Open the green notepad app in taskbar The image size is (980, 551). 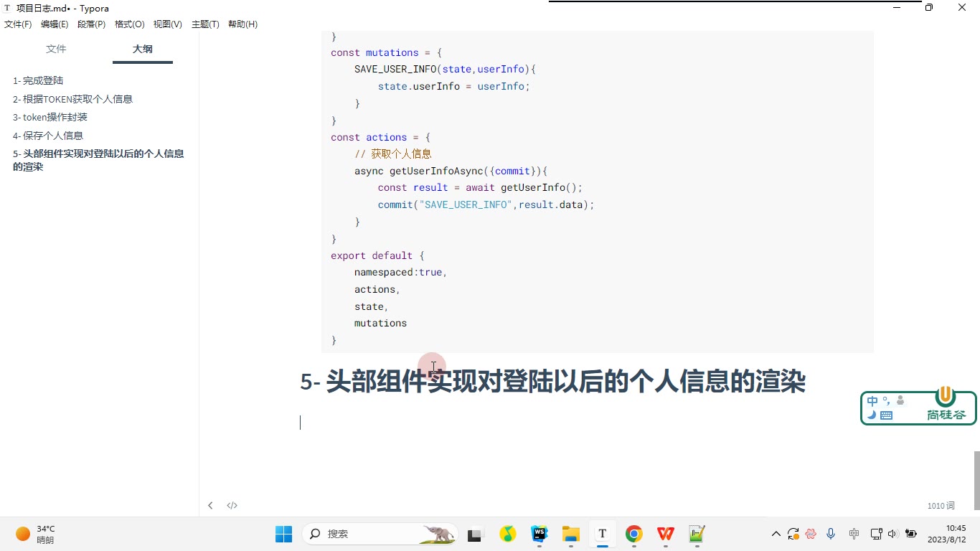coord(697,534)
